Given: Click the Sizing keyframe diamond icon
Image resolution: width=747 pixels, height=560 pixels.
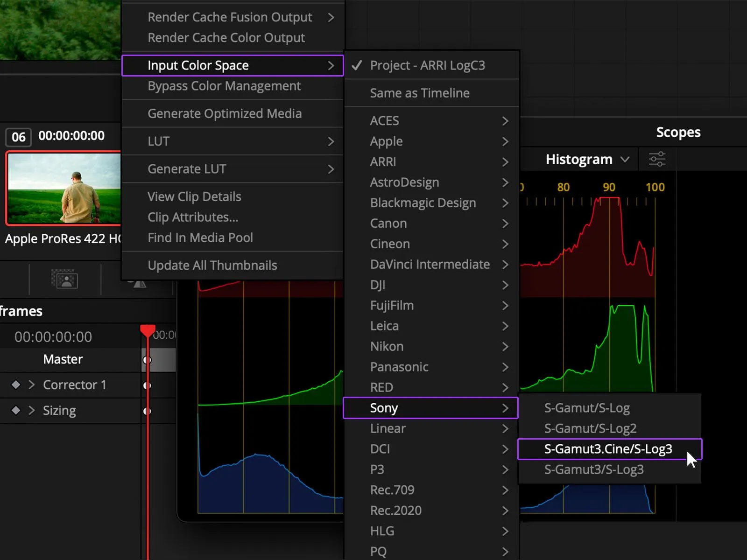Looking at the screenshot, I should (16, 410).
